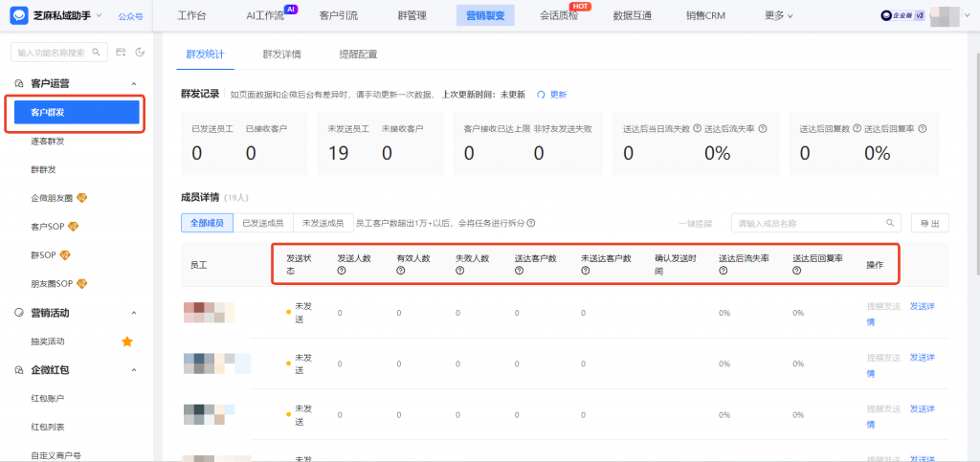Screen dimensions: 980x462
Task: Open the user account dropdown arrow
Action: pos(967,16)
